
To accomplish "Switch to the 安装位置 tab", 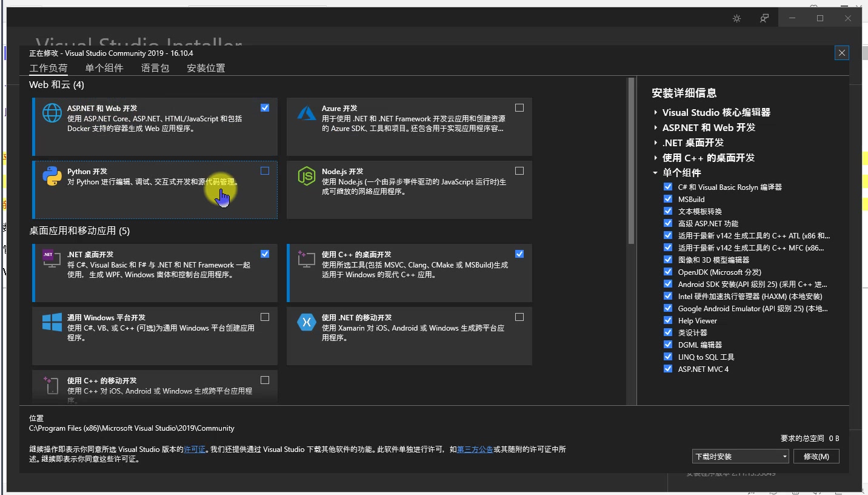I will (x=206, y=68).
